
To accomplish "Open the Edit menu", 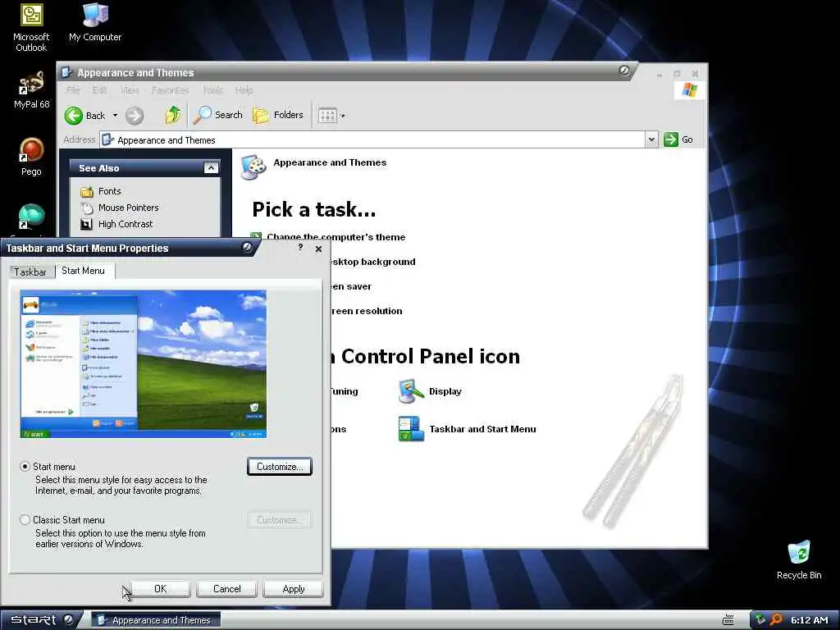I will coord(99,90).
